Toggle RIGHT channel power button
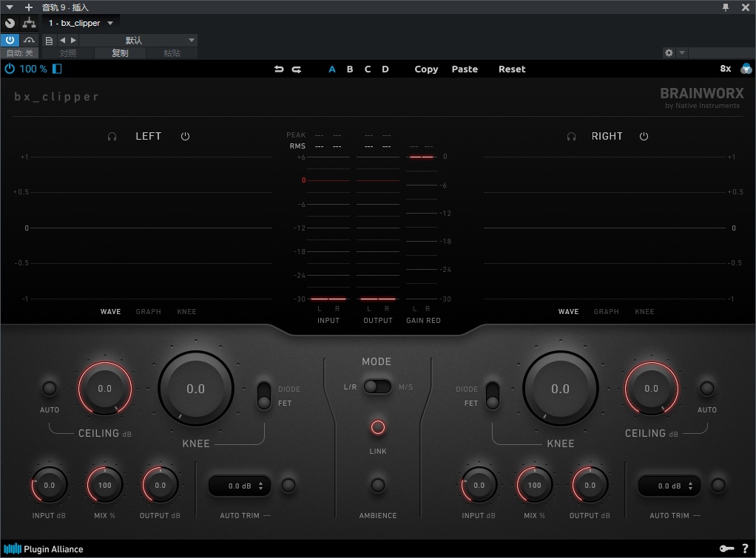The height and width of the screenshot is (558, 756). tap(644, 137)
